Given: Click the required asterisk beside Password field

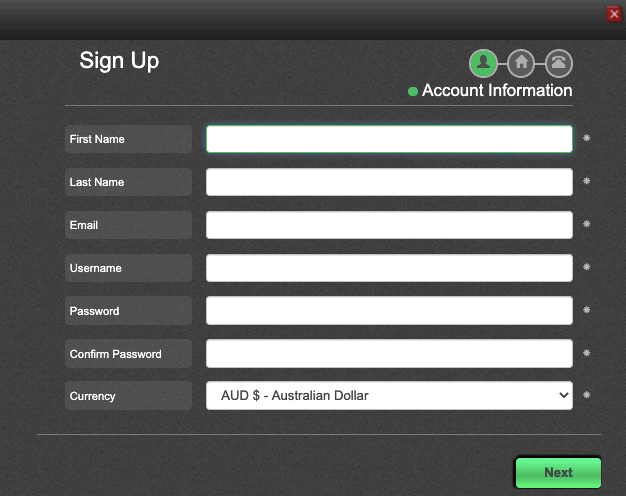Looking at the screenshot, I should pos(587,311).
